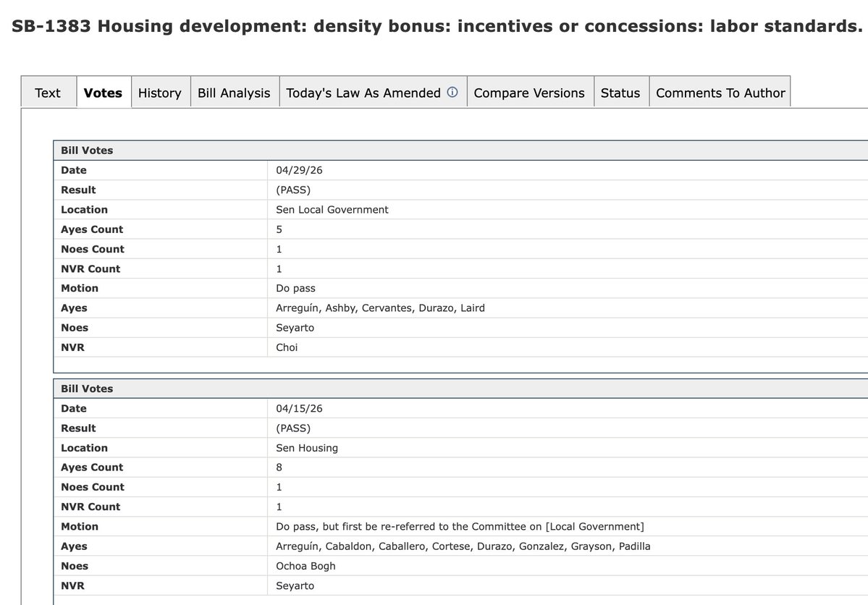Open the Text tab

click(49, 93)
